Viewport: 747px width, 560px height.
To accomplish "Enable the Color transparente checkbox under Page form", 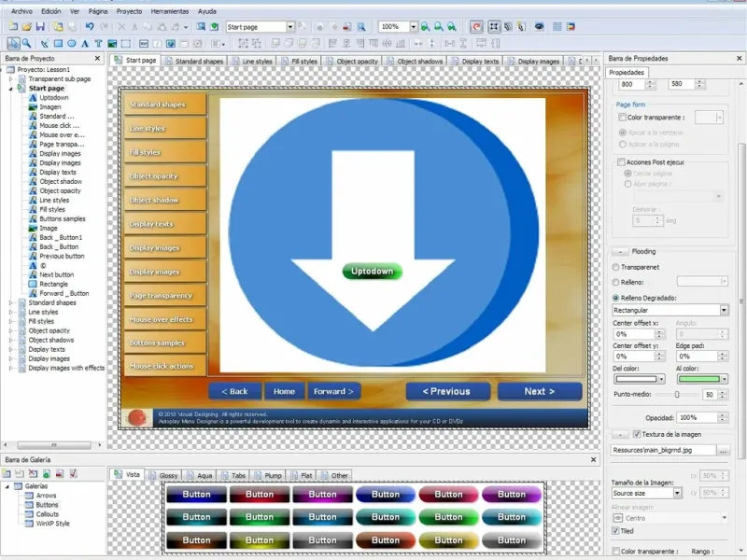I will pos(622,118).
